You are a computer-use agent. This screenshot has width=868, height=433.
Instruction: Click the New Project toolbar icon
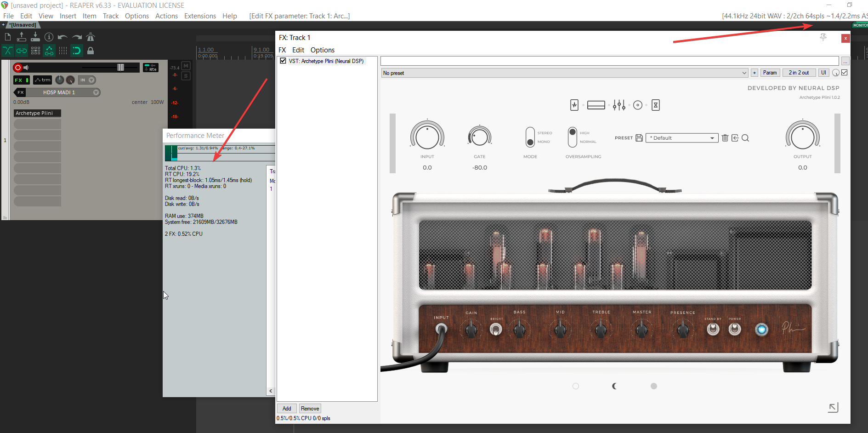click(8, 37)
